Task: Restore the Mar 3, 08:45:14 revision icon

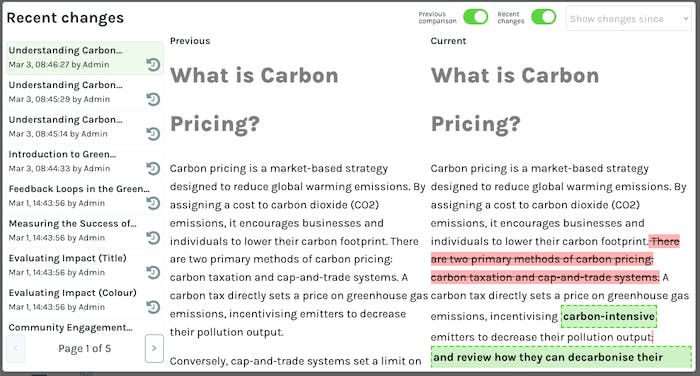Action: pos(153,134)
